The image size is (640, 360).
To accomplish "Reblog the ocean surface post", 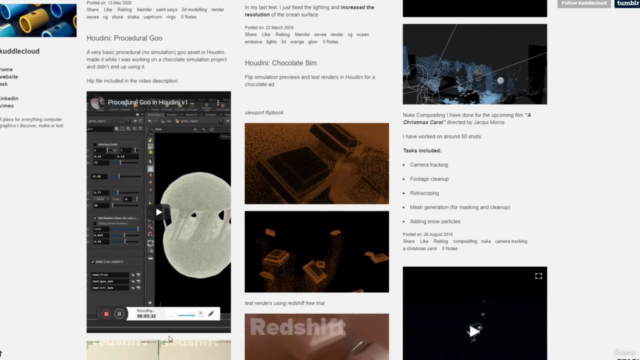I will pos(282,34).
